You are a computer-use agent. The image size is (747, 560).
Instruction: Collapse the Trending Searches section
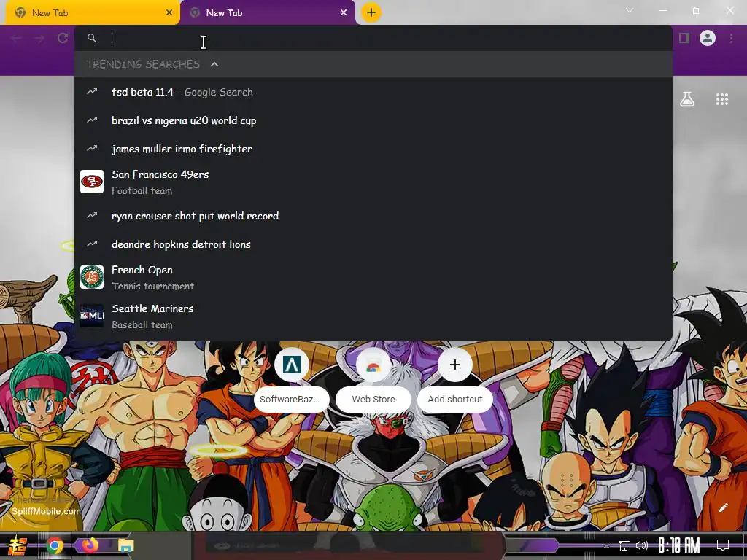pyautogui.click(x=214, y=64)
